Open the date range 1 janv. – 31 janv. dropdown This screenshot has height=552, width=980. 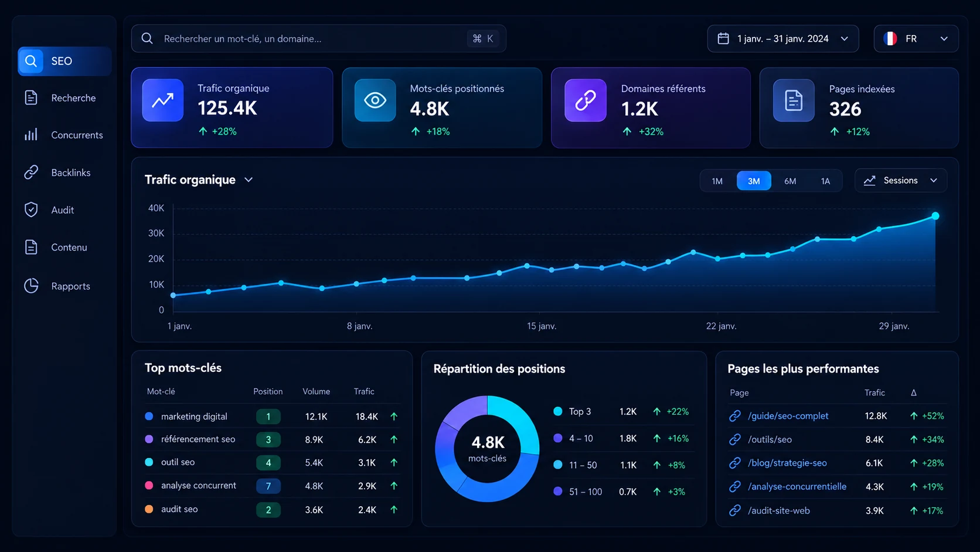(783, 39)
